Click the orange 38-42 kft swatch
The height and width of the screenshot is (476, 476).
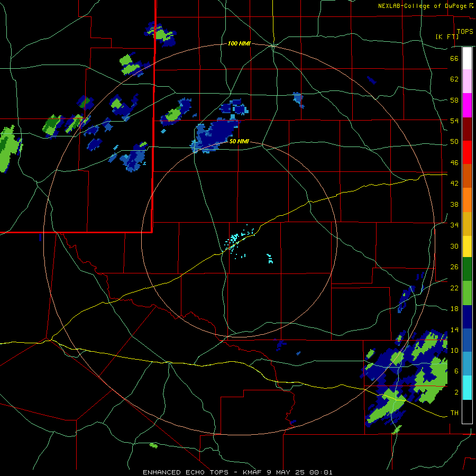[x=467, y=200]
